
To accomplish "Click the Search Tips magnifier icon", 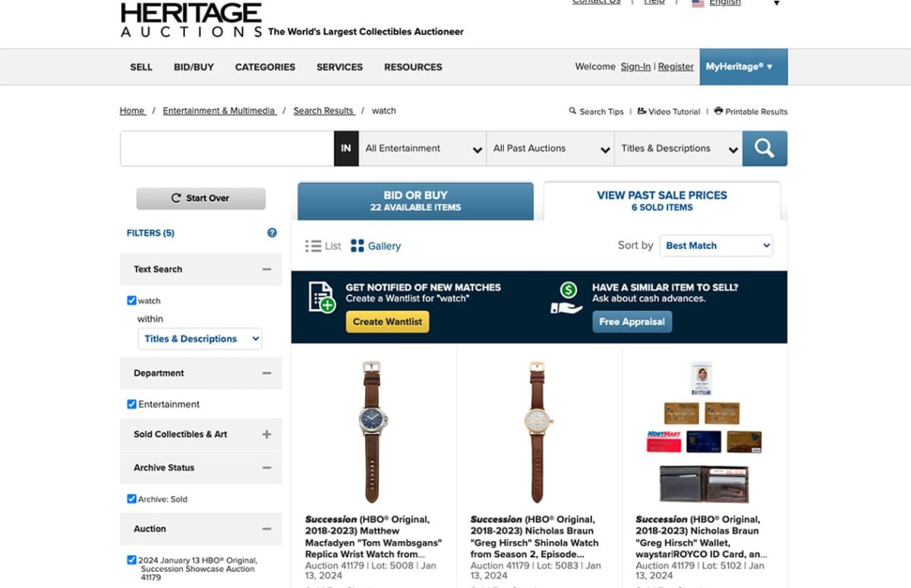I will coord(573,111).
